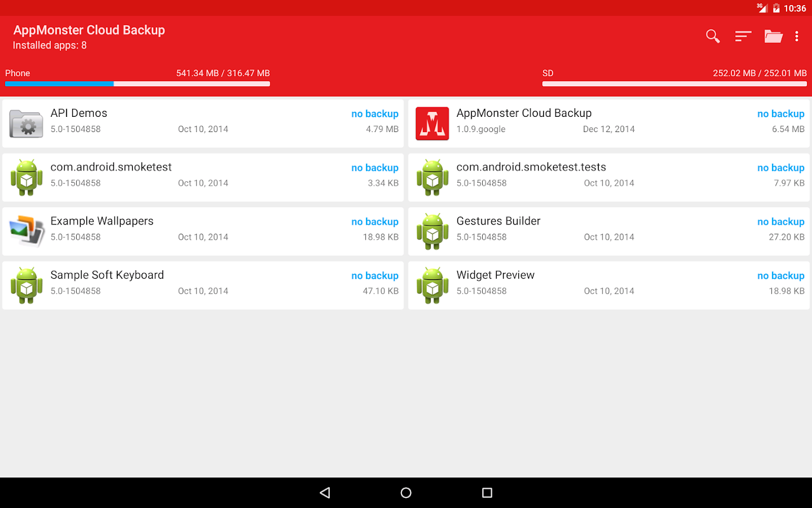Screen dimensions: 812x508
Task: Tap the 27.20 KB size value
Action: [x=787, y=237]
